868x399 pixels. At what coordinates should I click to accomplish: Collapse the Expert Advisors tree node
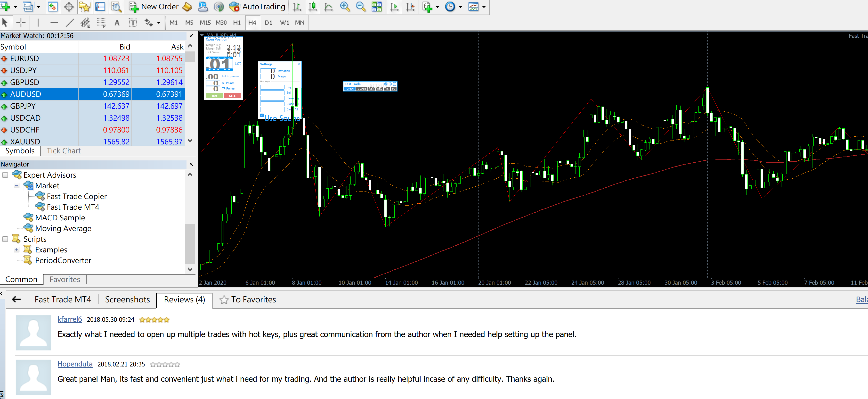click(x=5, y=175)
